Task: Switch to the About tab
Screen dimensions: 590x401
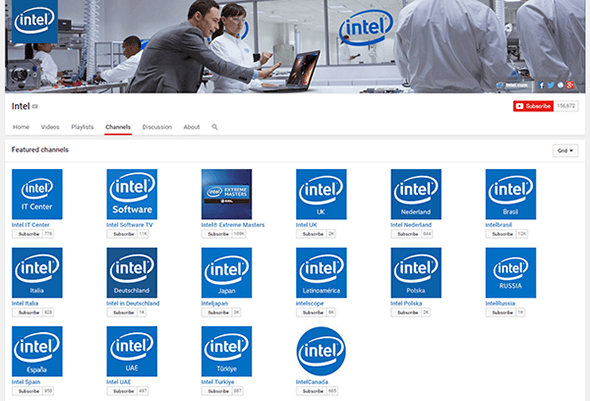Action: 192,127
